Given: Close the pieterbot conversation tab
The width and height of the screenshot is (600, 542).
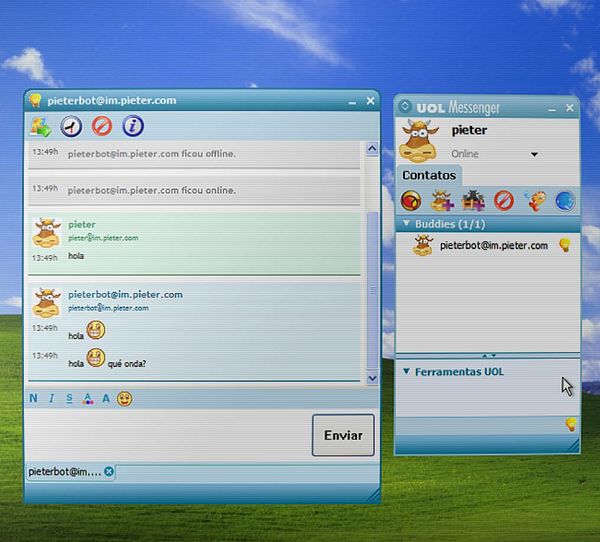Looking at the screenshot, I should 109,472.
